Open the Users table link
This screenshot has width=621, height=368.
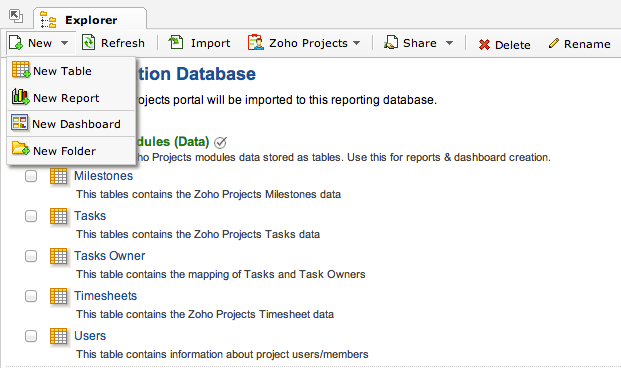tap(90, 336)
